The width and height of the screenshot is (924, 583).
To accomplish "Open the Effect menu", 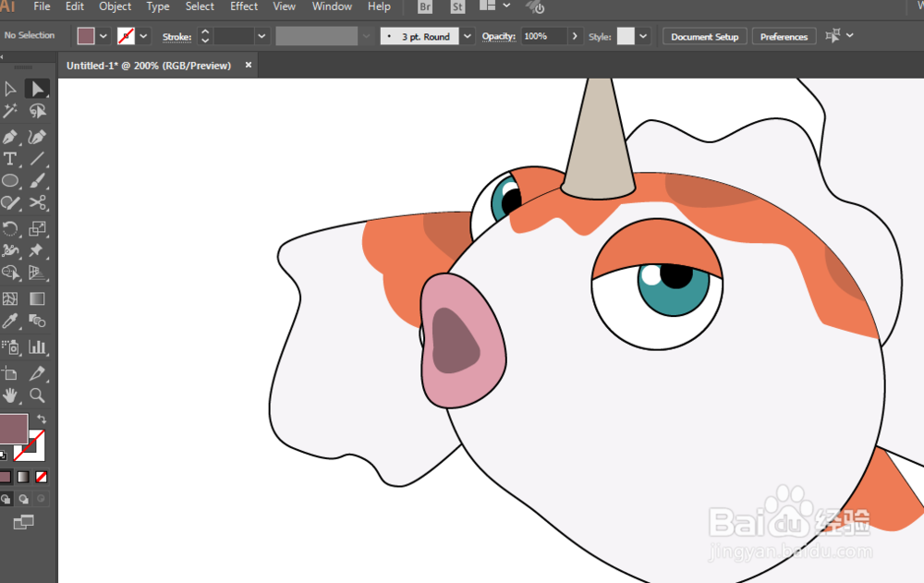I will pyautogui.click(x=244, y=6).
